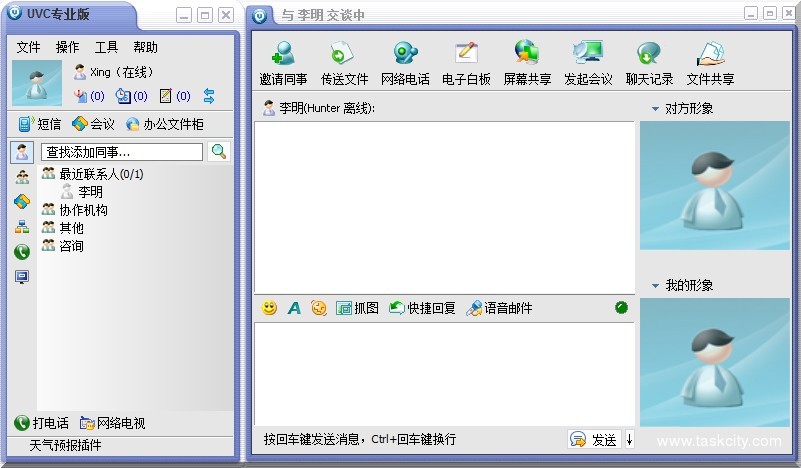Viewport: 801px width, 468px height.
Task: Click the green phone sidebar icon
Action: 22,251
